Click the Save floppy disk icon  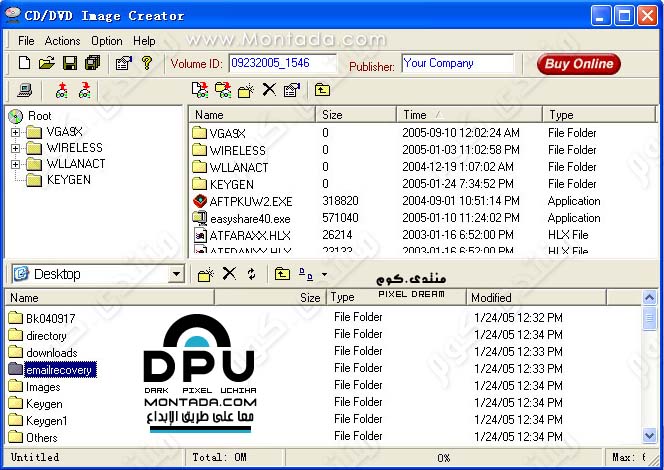point(70,64)
